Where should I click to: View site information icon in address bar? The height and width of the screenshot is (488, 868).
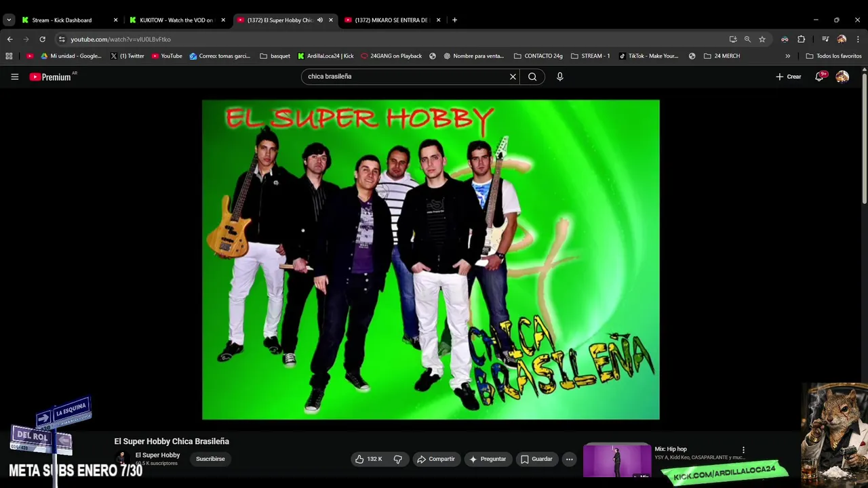pyautogui.click(x=62, y=39)
